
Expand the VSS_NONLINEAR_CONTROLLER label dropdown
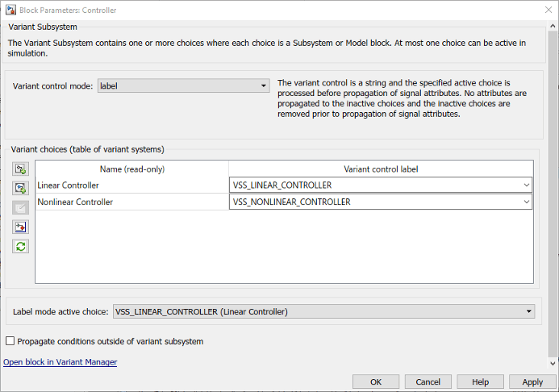click(526, 202)
